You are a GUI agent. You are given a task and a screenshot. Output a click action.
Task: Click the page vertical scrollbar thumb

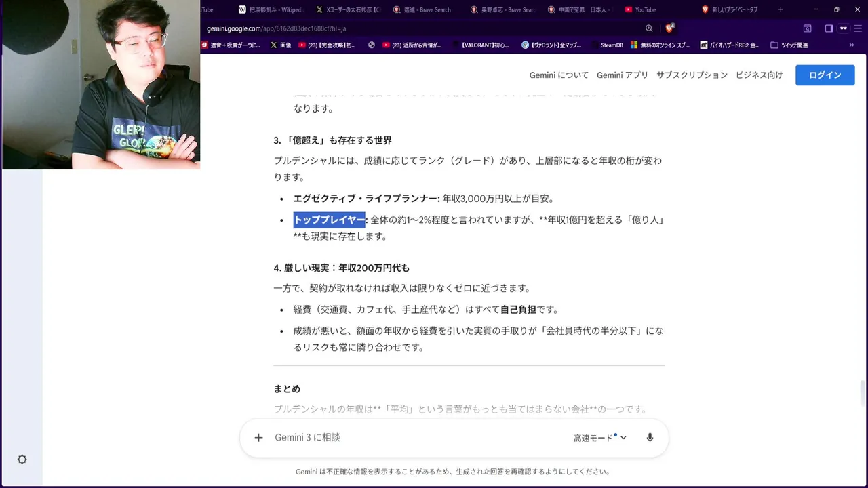(862, 392)
